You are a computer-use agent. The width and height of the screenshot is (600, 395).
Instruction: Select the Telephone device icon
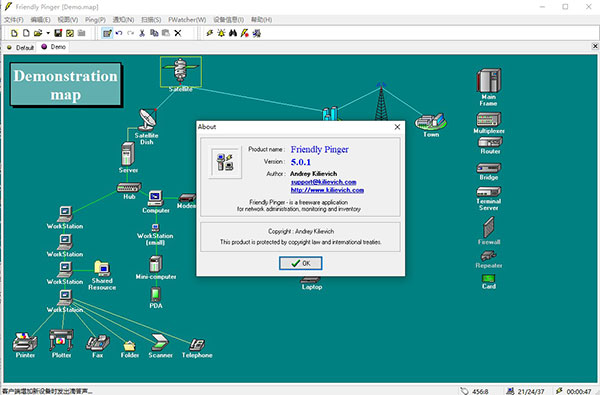tap(197, 344)
